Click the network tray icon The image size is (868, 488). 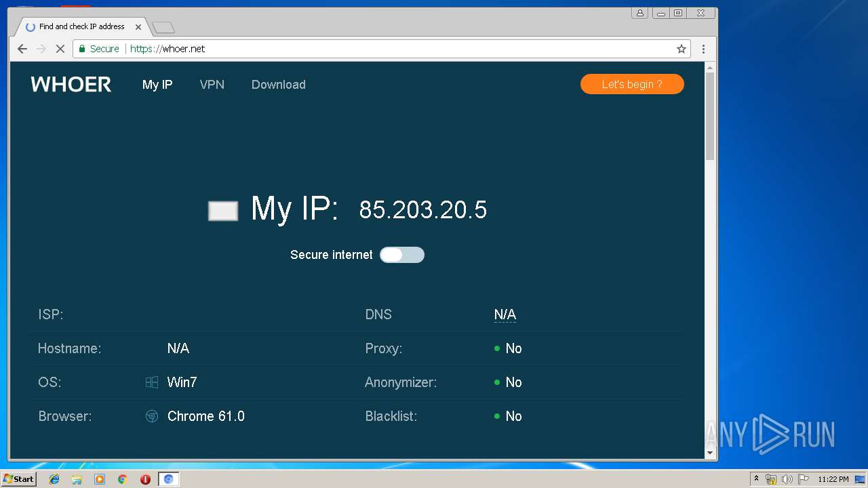click(x=771, y=479)
